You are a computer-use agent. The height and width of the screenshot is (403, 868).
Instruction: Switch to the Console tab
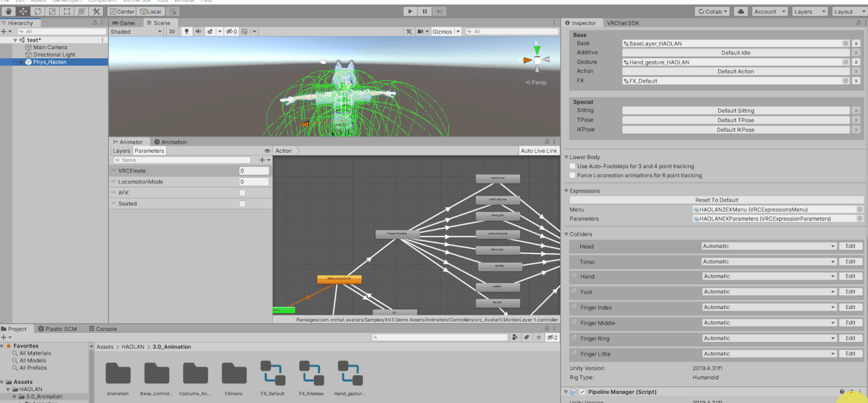(x=102, y=329)
